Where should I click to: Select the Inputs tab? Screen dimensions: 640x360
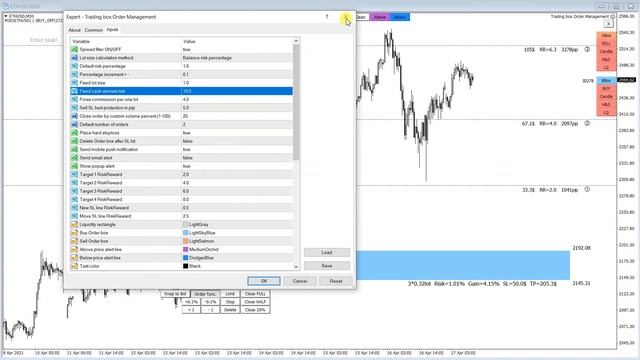click(112, 30)
